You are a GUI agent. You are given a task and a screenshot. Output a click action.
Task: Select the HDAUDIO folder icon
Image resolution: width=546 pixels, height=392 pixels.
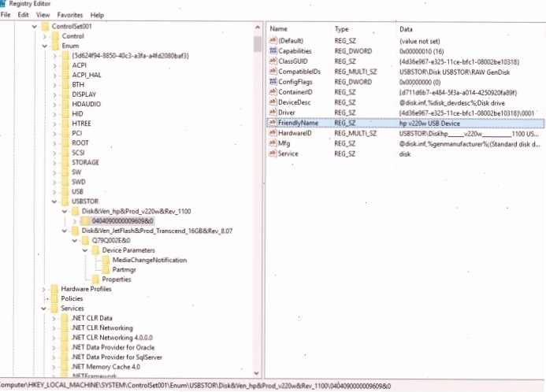coord(65,104)
